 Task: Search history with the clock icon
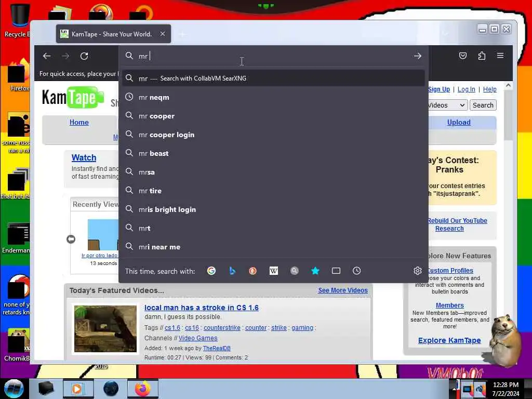pyautogui.click(x=356, y=271)
